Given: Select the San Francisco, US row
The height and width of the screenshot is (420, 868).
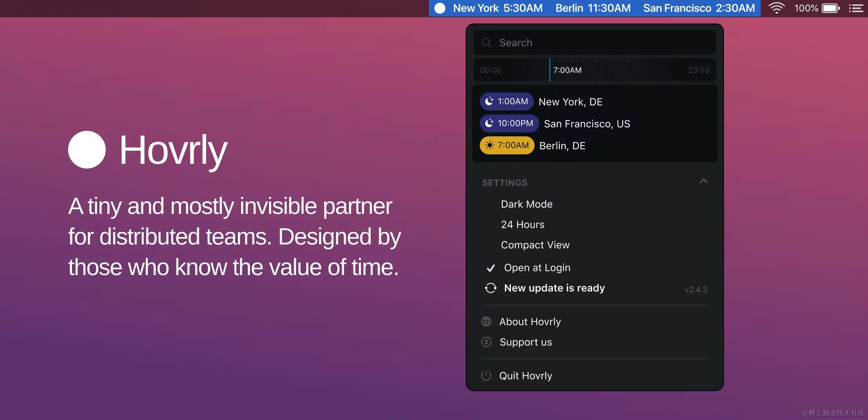Looking at the screenshot, I should coord(594,123).
